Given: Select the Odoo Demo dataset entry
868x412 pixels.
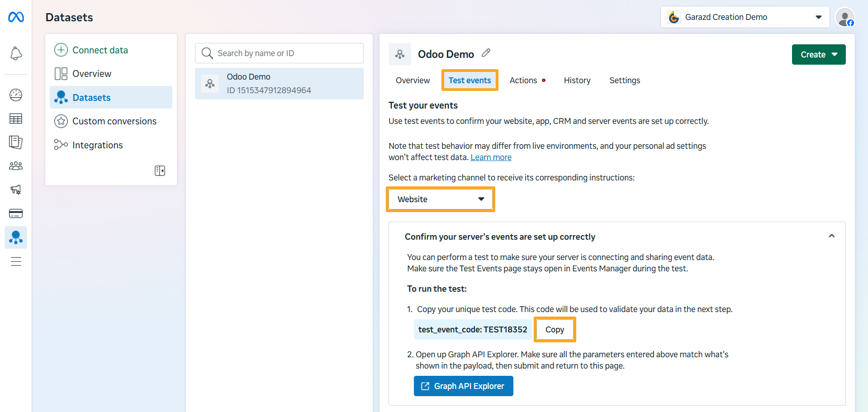Looking at the screenshot, I should pyautogui.click(x=279, y=84).
